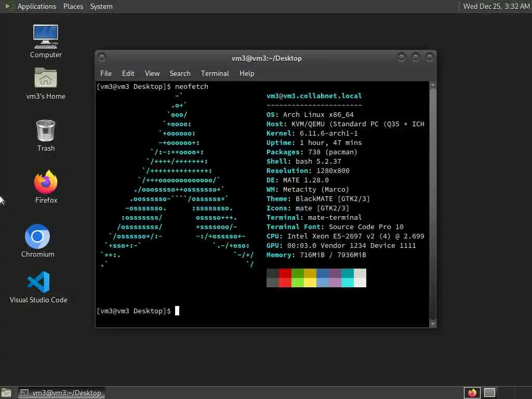Switch to the second workspace in the pager
Screen dimensions: 532x399
(x=489, y=393)
